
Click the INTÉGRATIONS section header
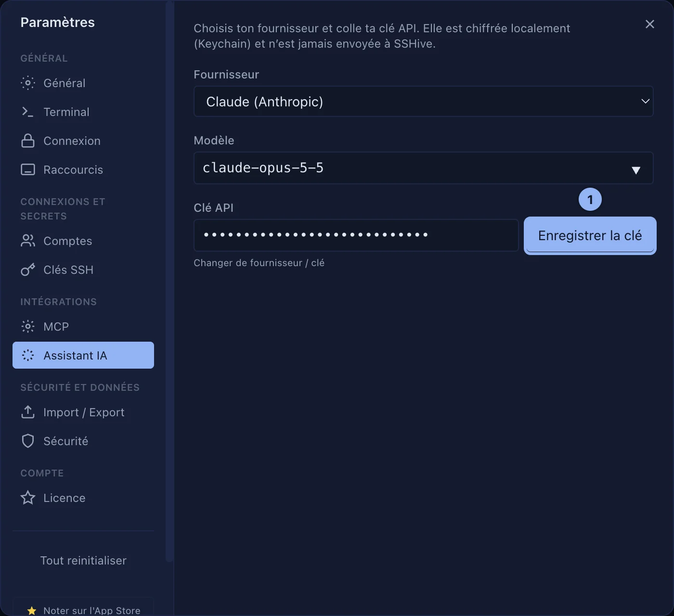click(59, 302)
